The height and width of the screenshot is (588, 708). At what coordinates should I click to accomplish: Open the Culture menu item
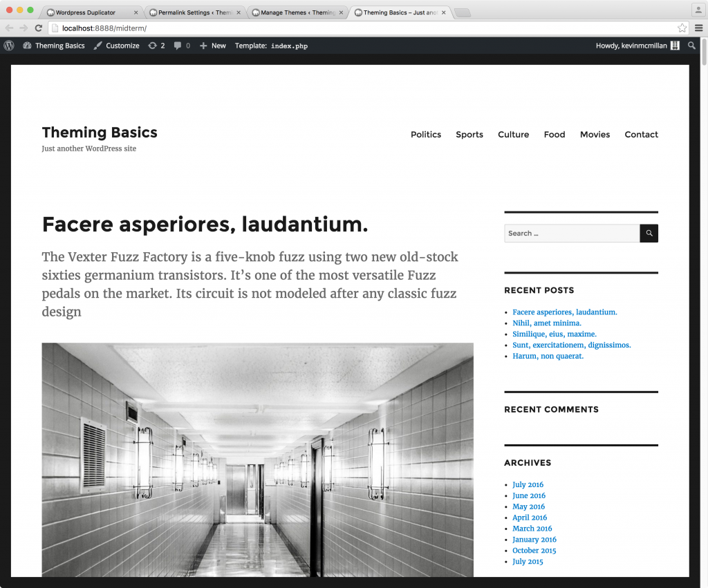click(x=514, y=135)
